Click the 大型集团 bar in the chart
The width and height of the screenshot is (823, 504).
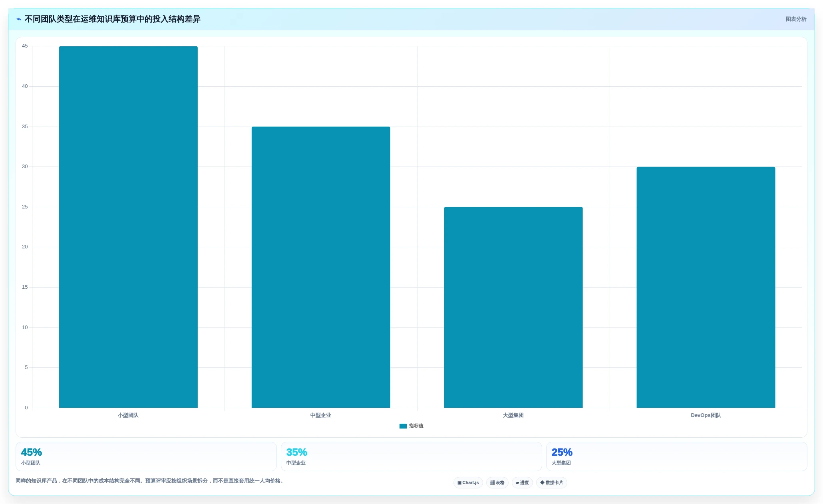(513, 308)
